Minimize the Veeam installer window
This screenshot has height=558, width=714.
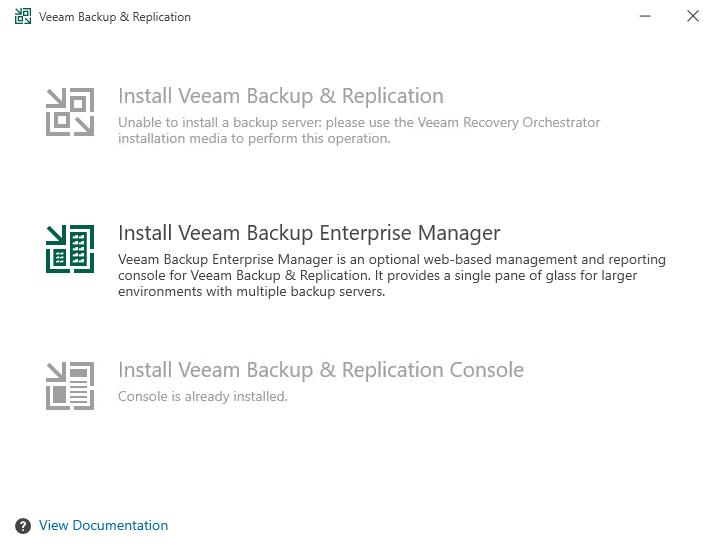[646, 17]
